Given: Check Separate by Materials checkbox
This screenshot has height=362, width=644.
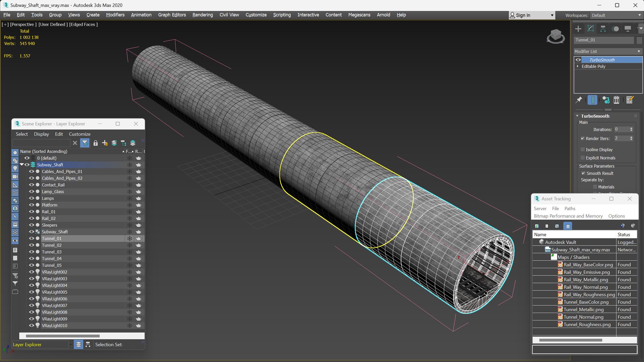Looking at the screenshot, I should pyautogui.click(x=595, y=187).
